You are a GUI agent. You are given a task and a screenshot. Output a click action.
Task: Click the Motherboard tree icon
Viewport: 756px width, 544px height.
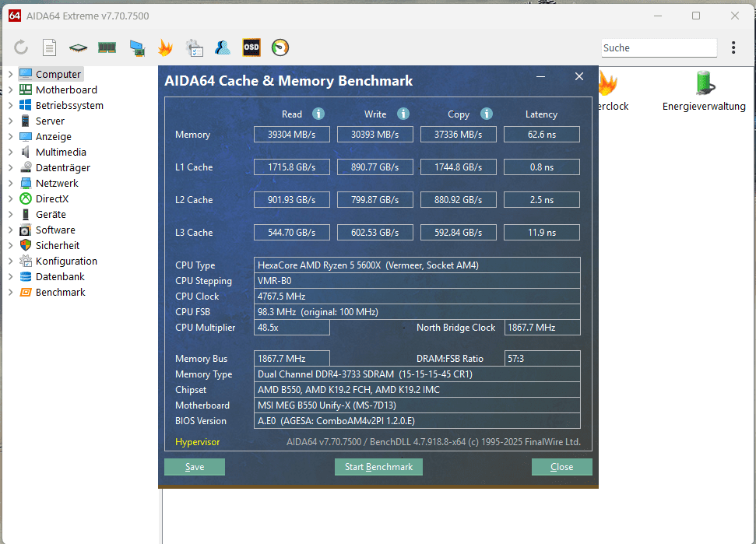(x=26, y=89)
